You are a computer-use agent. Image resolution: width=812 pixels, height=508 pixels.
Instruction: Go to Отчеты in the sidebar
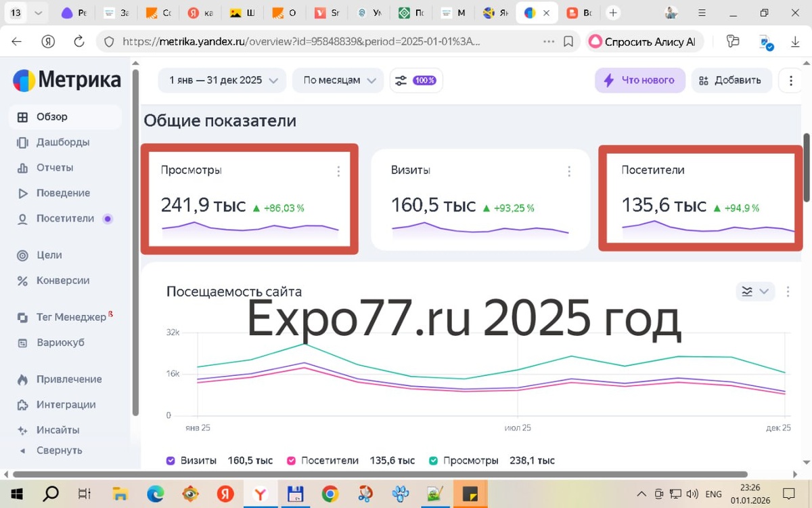click(55, 167)
